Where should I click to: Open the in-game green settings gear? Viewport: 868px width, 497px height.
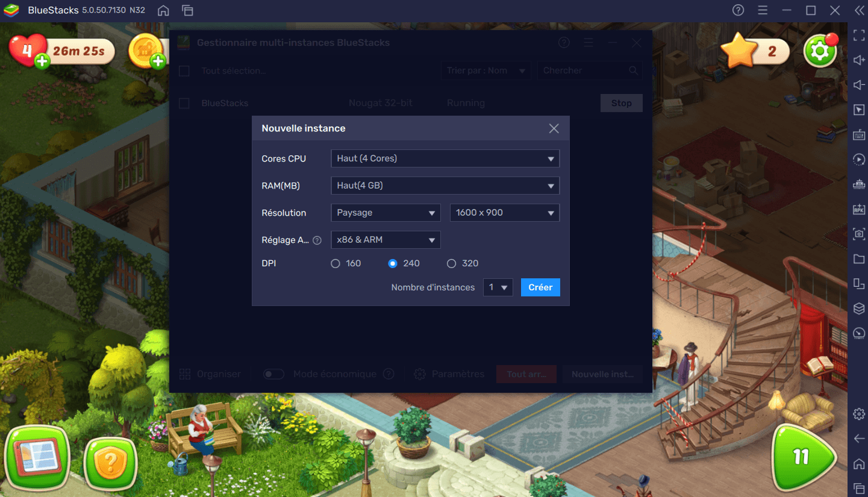click(x=820, y=51)
